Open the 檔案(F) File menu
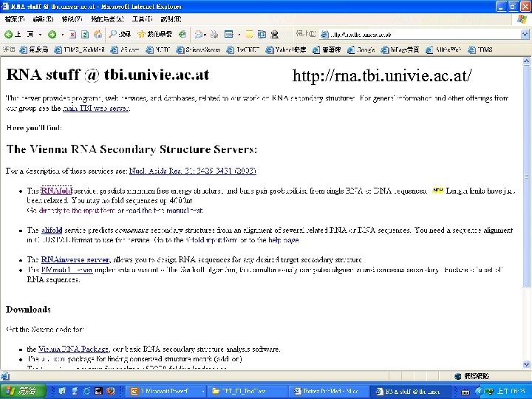The image size is (532, 399). 15,19
